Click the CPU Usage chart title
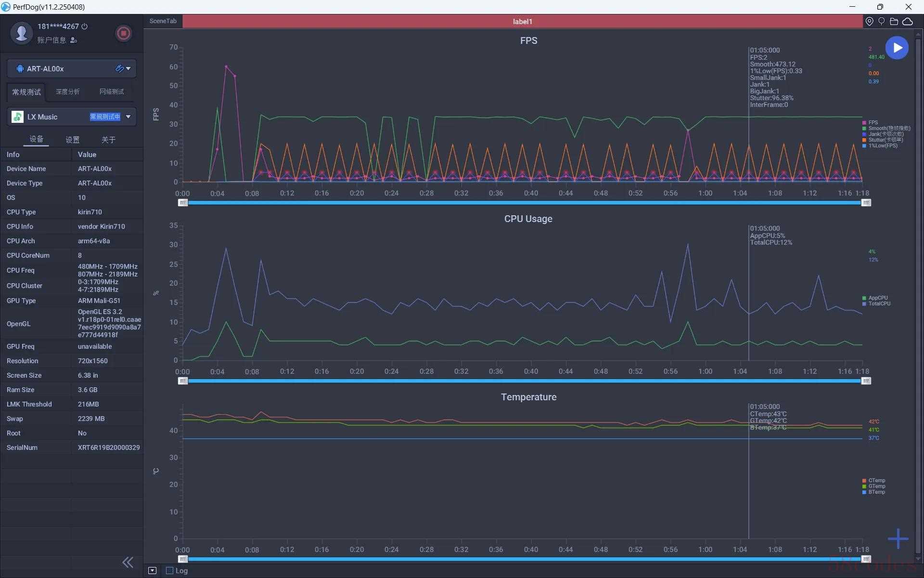924x578 pixels. (x=528, y=219)
